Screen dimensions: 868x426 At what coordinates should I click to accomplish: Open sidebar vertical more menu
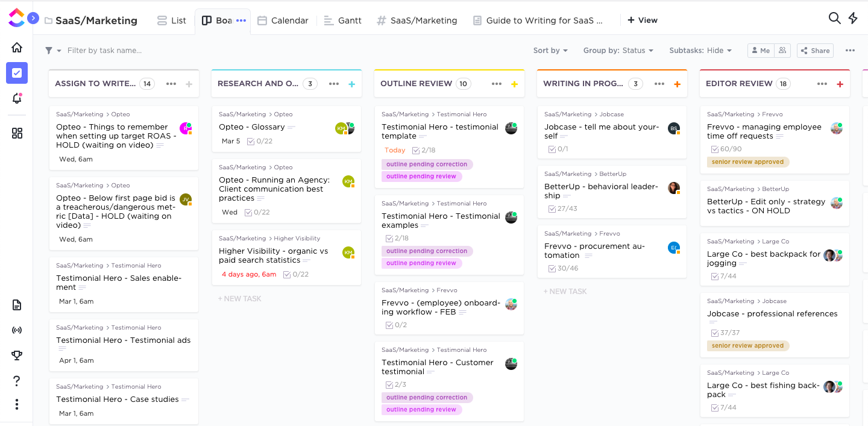pos(17,404)
